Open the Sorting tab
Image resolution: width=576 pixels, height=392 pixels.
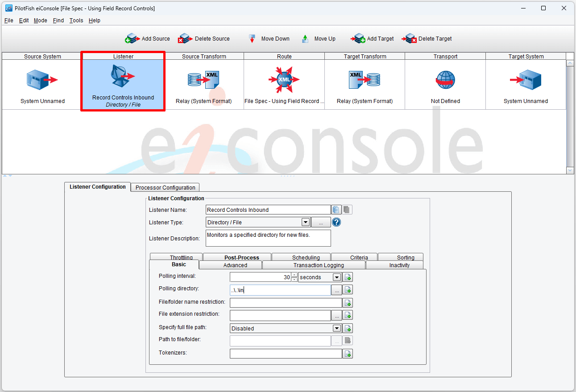[x=401, y=257]
